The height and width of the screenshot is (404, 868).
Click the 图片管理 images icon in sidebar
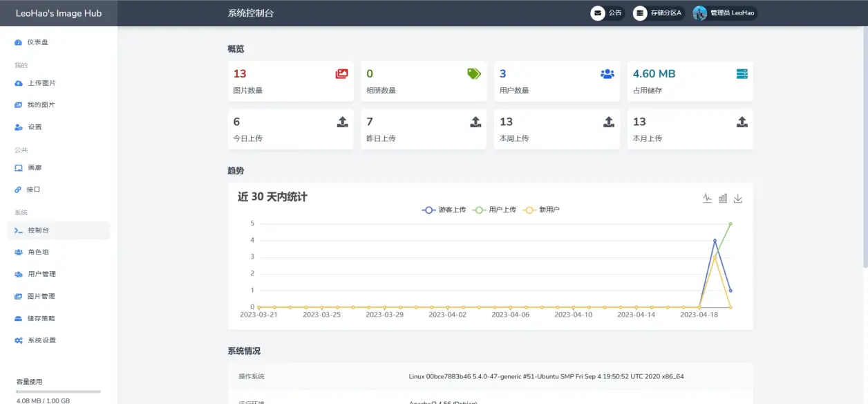click(19, 297)
